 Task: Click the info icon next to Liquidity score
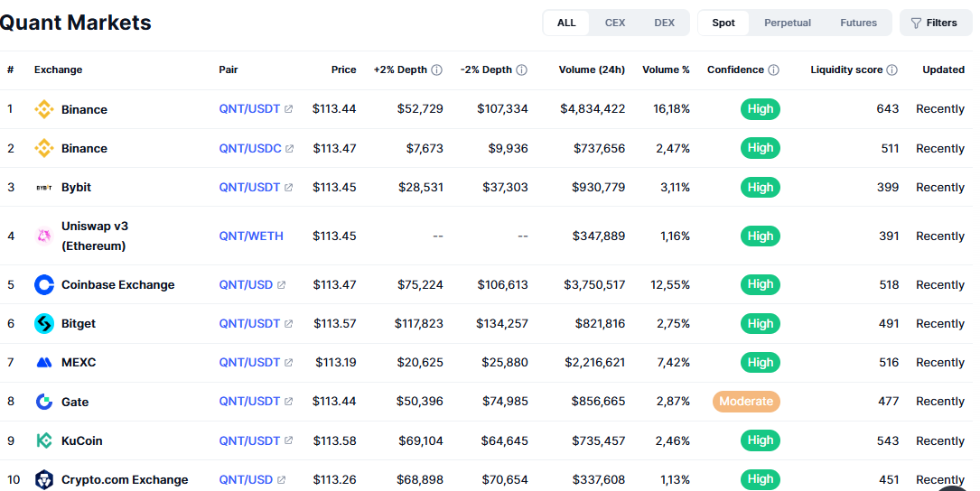tap(891, 70)
